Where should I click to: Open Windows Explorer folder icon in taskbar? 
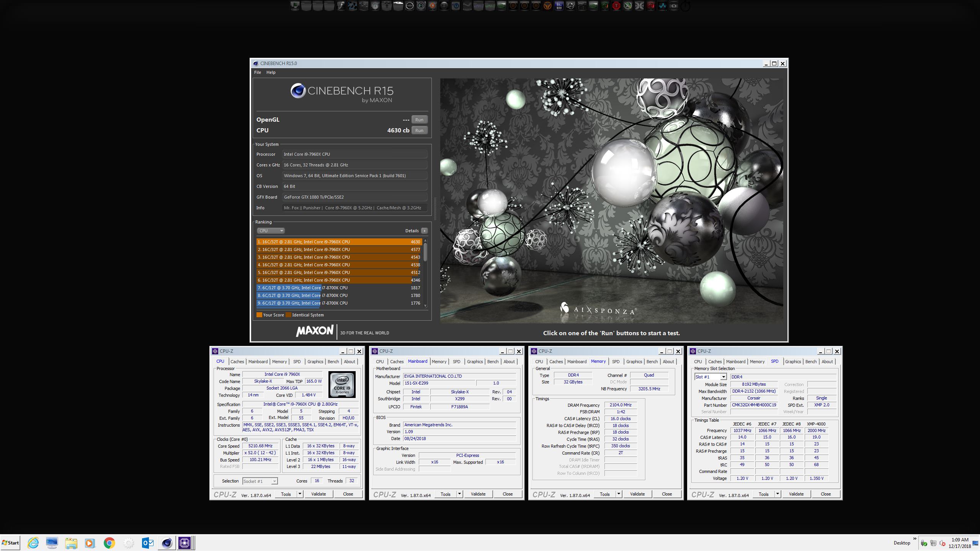pos(71,543)
